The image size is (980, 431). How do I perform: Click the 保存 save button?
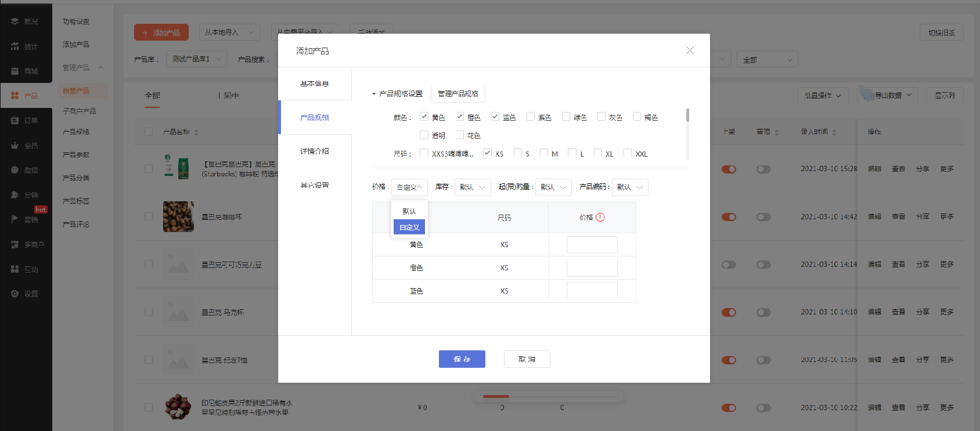[x=462, y=359]
